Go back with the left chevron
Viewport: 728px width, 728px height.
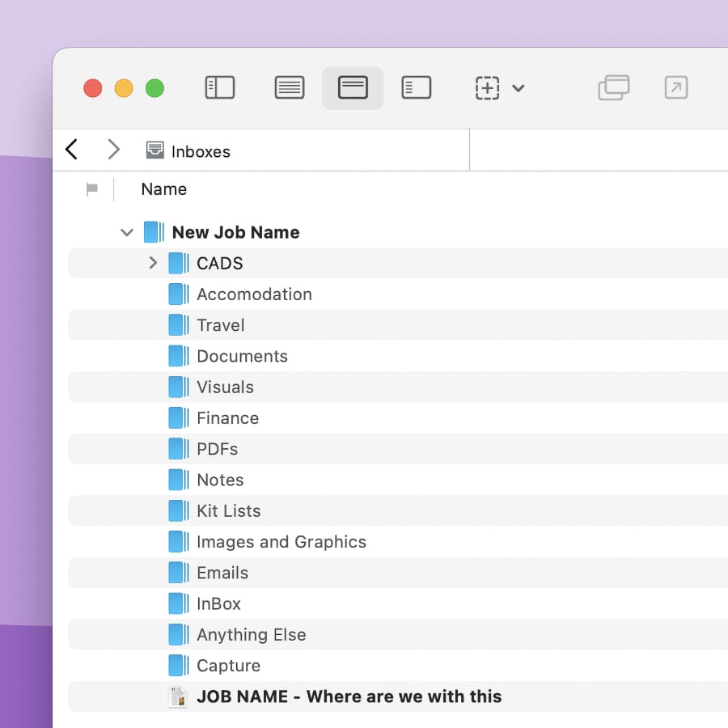(x=72, y=150)
